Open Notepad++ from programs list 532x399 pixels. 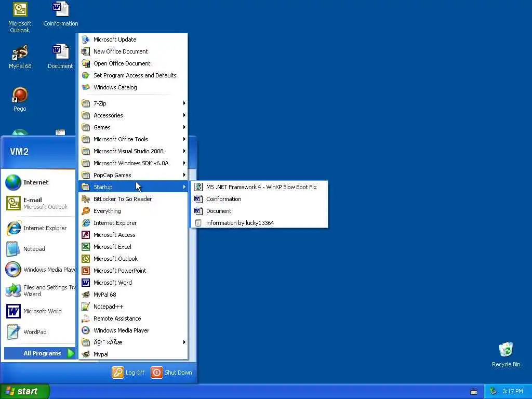tap(133, 307)
